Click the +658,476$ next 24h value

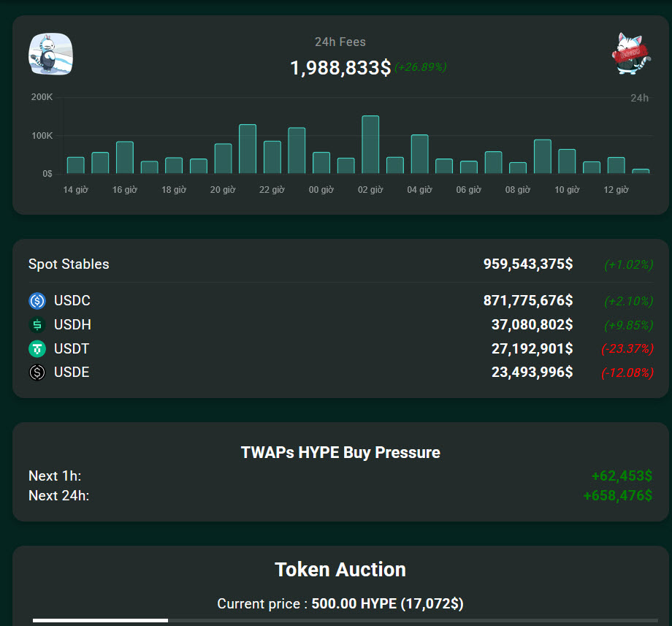pos(617,495)
